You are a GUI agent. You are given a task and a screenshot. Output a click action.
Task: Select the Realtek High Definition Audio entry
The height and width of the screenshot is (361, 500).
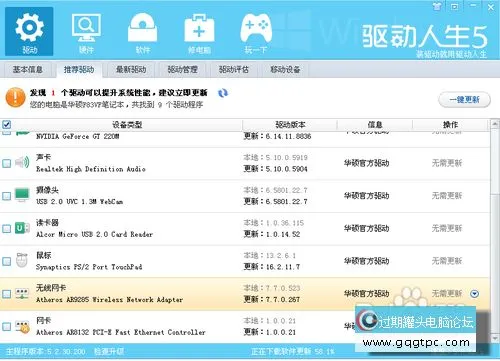91,169
